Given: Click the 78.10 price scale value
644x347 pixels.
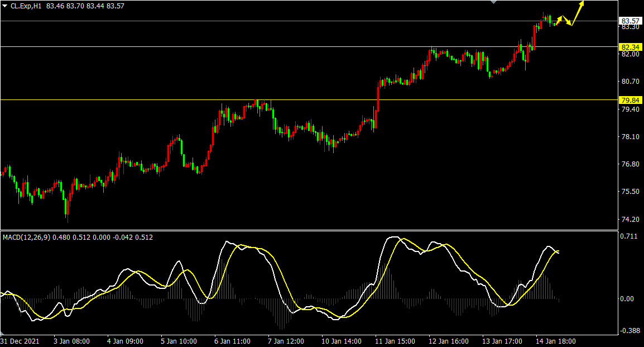Looking at the screenshot, I should [x=631, y=136].
